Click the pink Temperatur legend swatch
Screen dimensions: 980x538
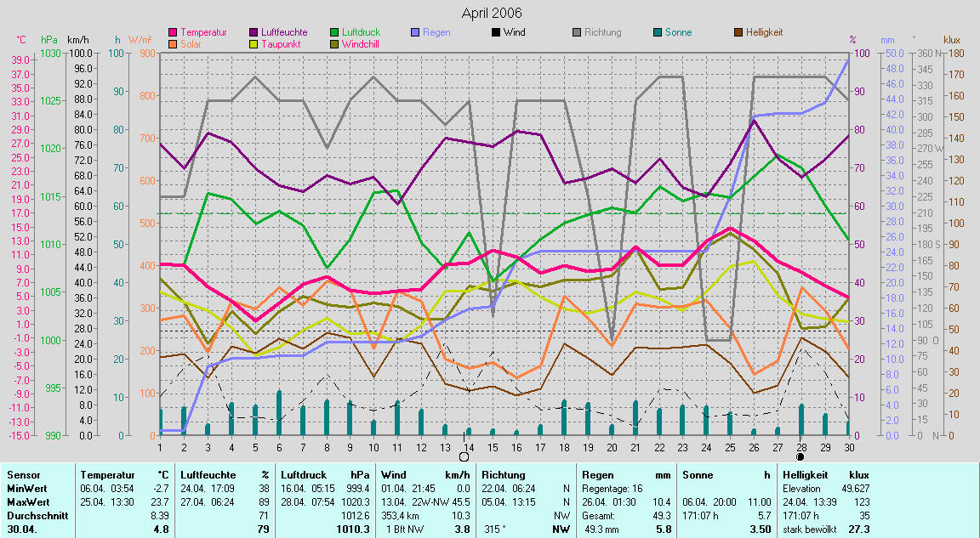(174, 32)
